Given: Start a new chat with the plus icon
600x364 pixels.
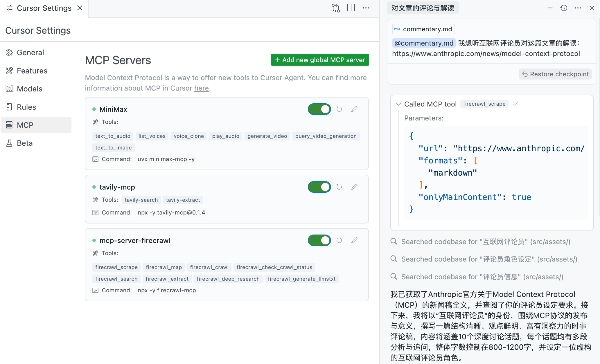Looking at the screenshot, I should (x=550, y=8).
